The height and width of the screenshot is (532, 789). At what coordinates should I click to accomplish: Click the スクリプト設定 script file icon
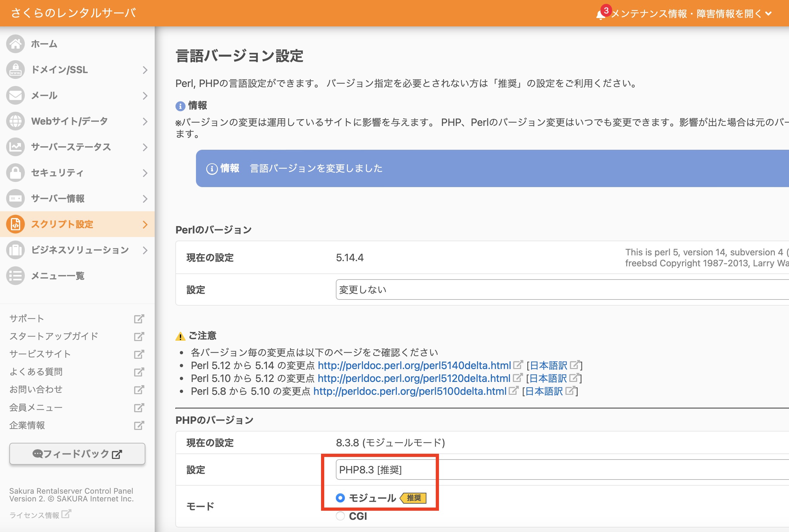point(15,224)
